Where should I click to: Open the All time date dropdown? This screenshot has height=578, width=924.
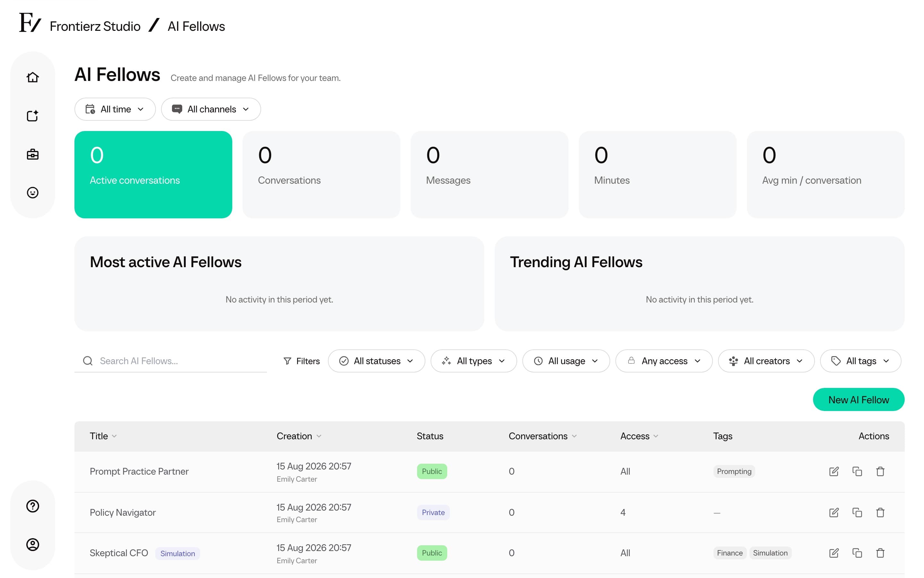[115, 109]
